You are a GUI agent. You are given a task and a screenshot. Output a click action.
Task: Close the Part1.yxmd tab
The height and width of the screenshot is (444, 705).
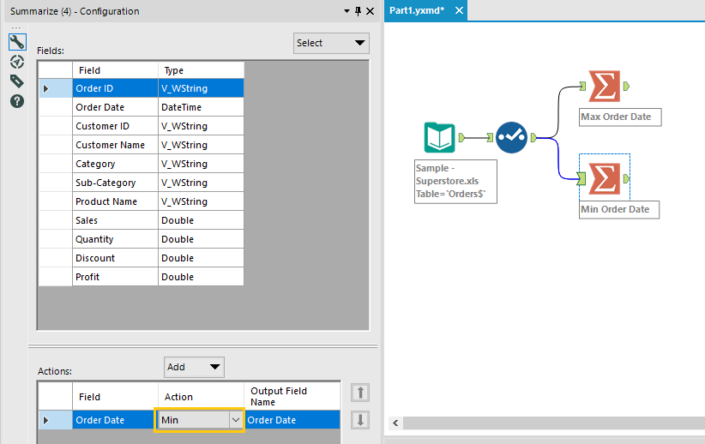[x=459, y=10]
